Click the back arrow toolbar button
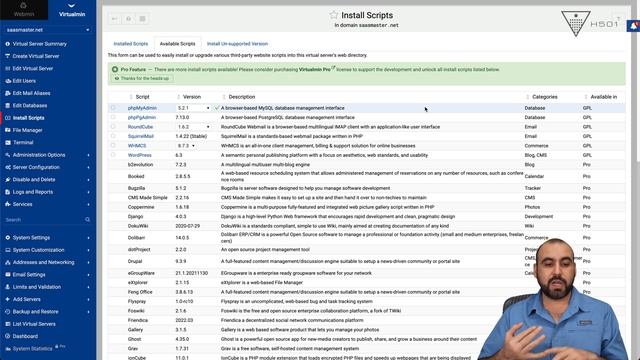Viewport: 640px width, 360px height. 115,19
